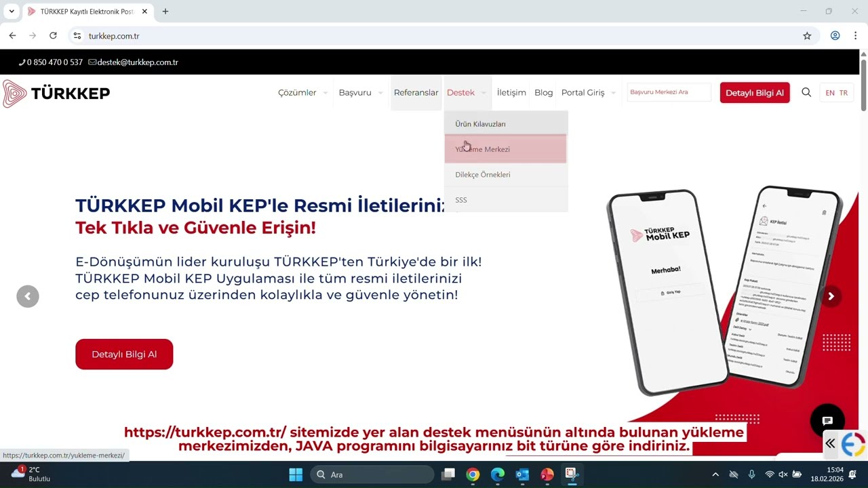
Task: Select SSS from the Destek menu
Action: pyautogui.click(x=505, y=199)
